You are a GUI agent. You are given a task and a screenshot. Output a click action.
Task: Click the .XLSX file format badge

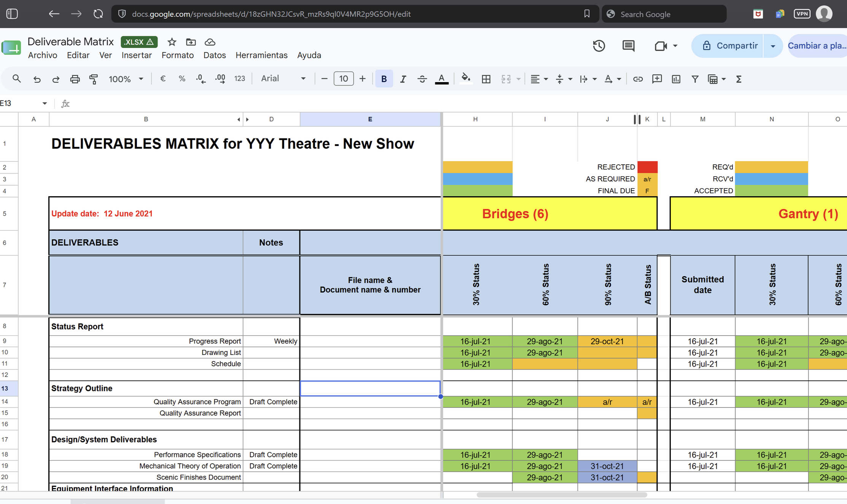(x=139, y=42)
